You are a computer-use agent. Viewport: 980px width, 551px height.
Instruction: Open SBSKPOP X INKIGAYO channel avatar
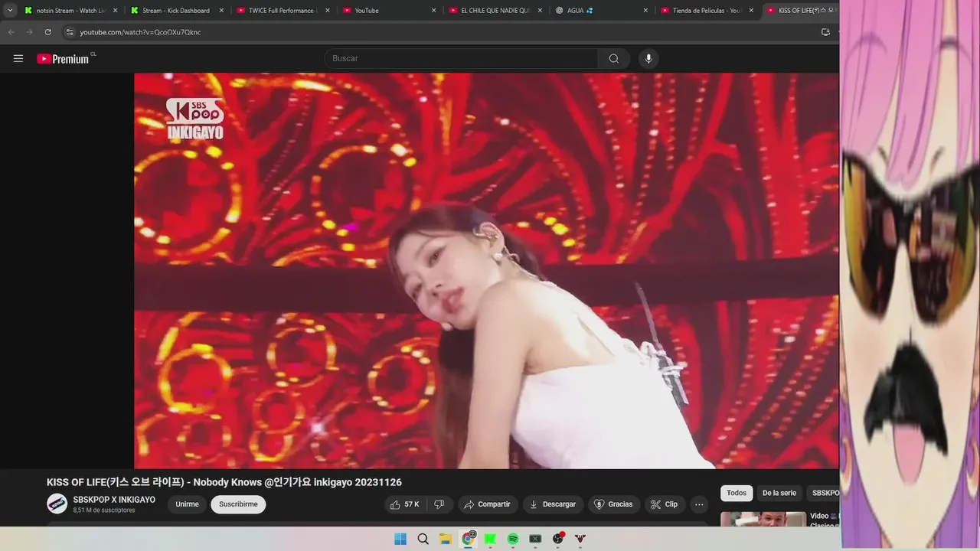(x=57, y=504)
